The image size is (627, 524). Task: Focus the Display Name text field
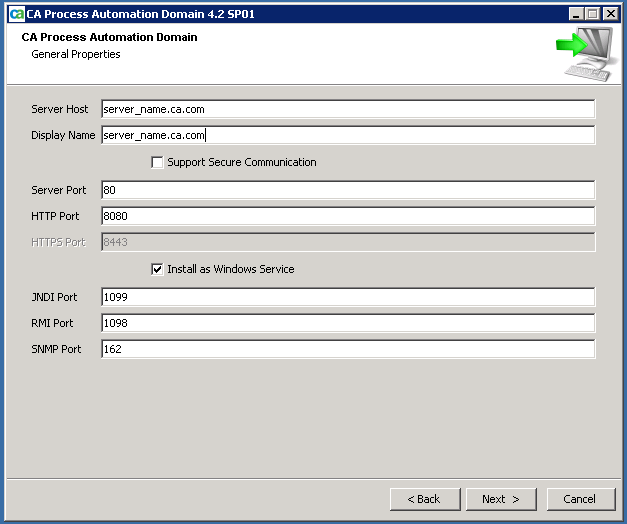pyautogui.click(x=348, y=135)
